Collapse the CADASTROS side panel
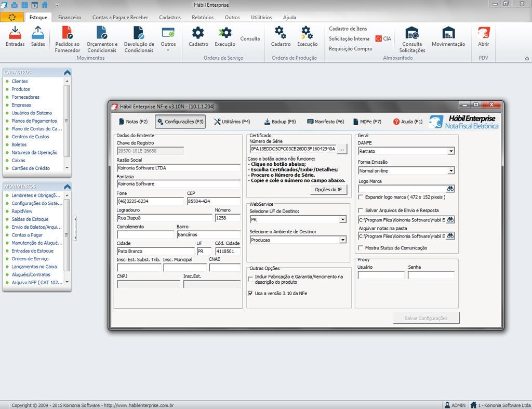 pos(67,72)
